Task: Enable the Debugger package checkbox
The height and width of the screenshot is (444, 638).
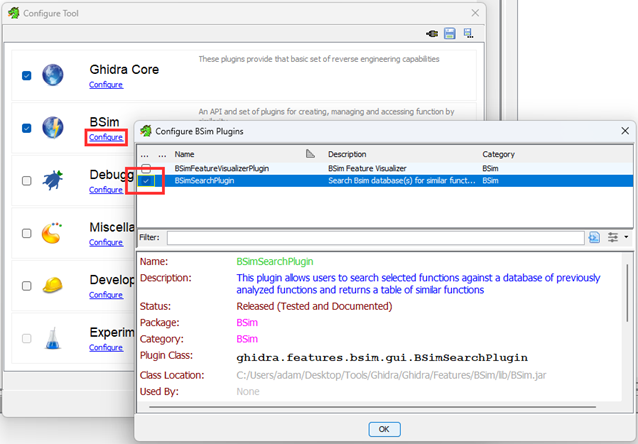Action: pos(26,181)
